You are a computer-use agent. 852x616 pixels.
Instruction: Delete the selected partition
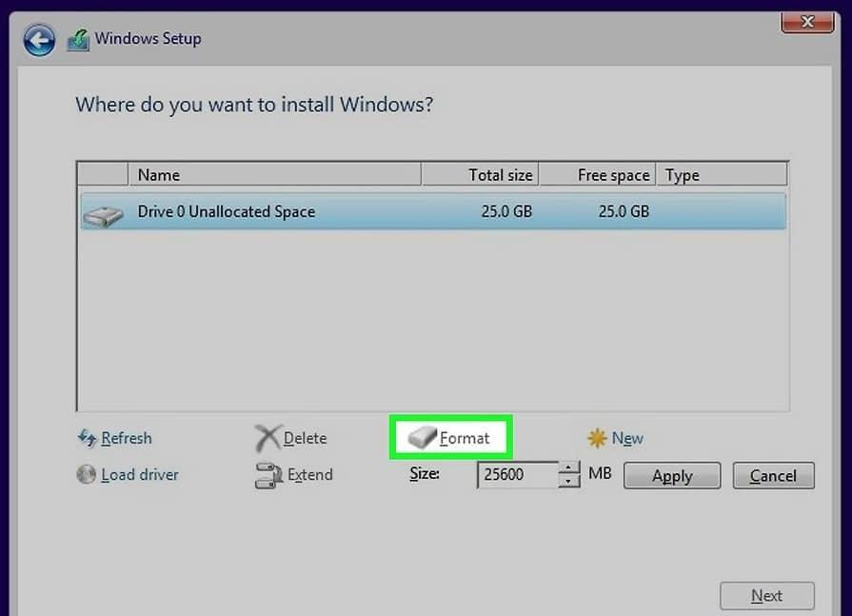pos(306,438)
